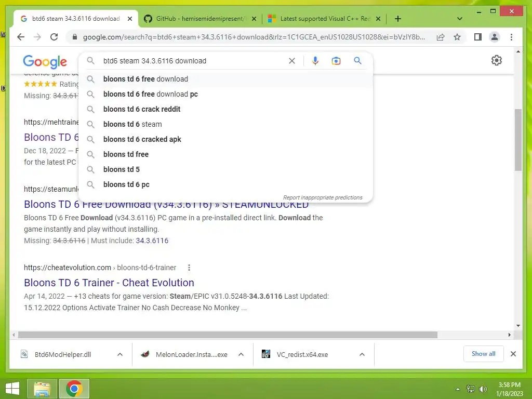The image size is (532, 399).
Task: Click scroll down arrow on page
Action: pyautogui.click(x=518, y=326)
